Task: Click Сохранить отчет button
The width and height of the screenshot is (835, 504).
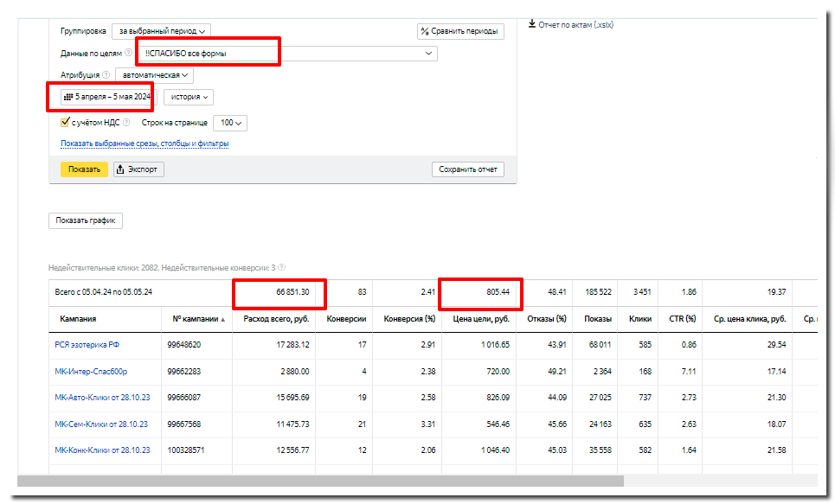Action: tap(467, 169)
